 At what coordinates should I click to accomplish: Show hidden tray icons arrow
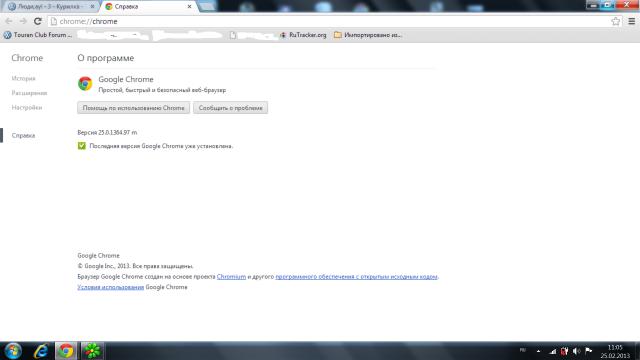click(x=538, y=351)
